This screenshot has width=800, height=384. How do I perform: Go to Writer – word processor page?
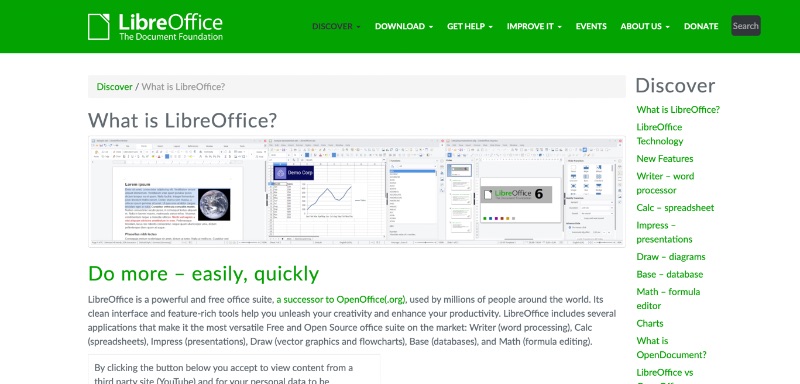[x=665, y=183]
